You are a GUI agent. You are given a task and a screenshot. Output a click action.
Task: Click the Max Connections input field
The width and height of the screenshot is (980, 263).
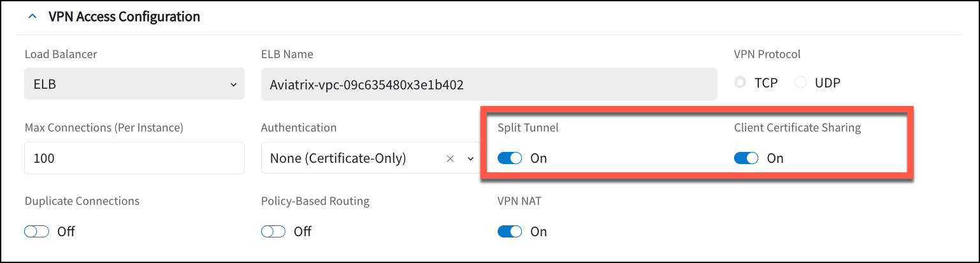(134, 158)
